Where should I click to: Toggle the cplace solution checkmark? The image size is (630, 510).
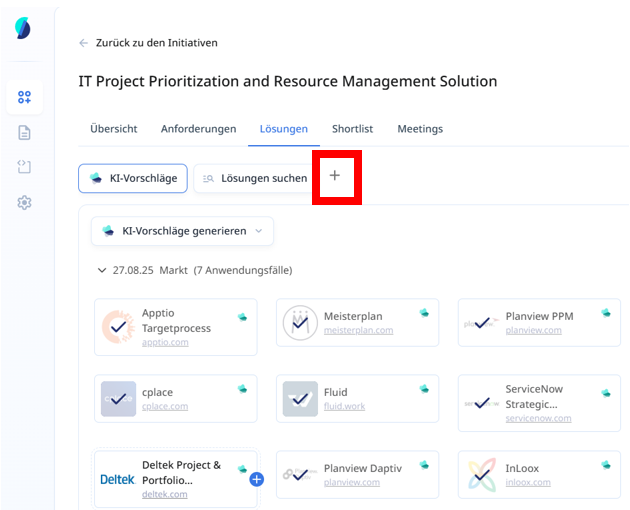click(x=118, y=398)
